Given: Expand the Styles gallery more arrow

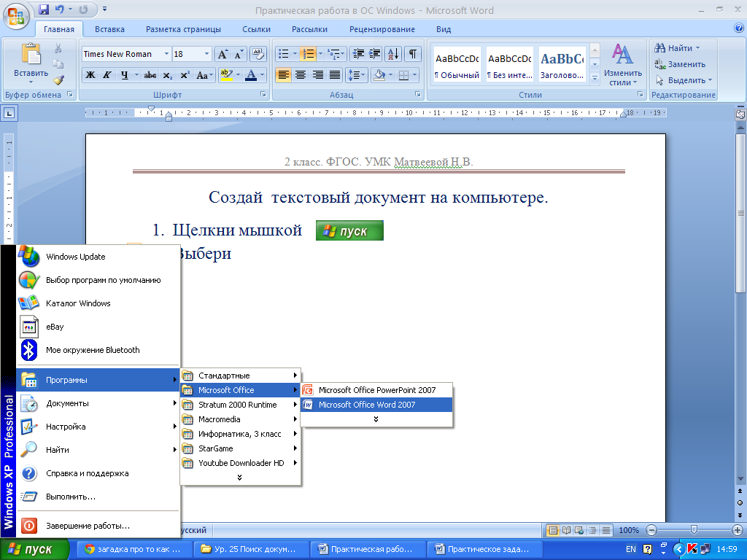Looking at the screenshot, I should point(595,79).
